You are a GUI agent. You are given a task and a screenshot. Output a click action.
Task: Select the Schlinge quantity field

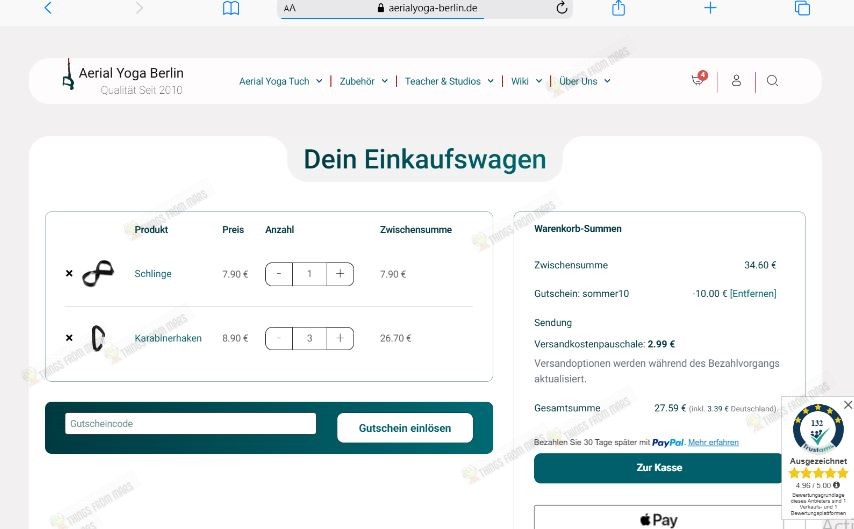(309, 274)
